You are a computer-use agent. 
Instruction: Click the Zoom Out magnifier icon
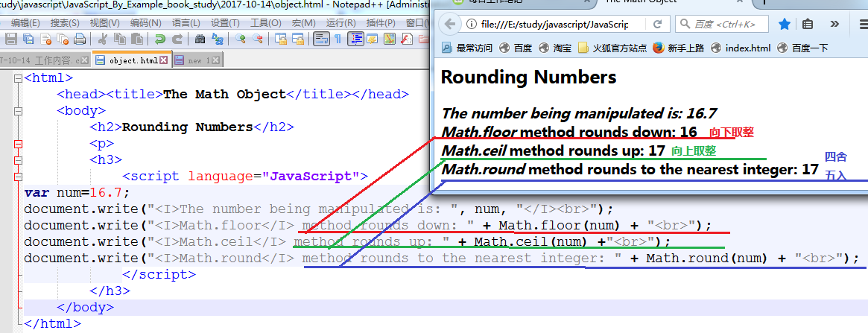[257, 39]
